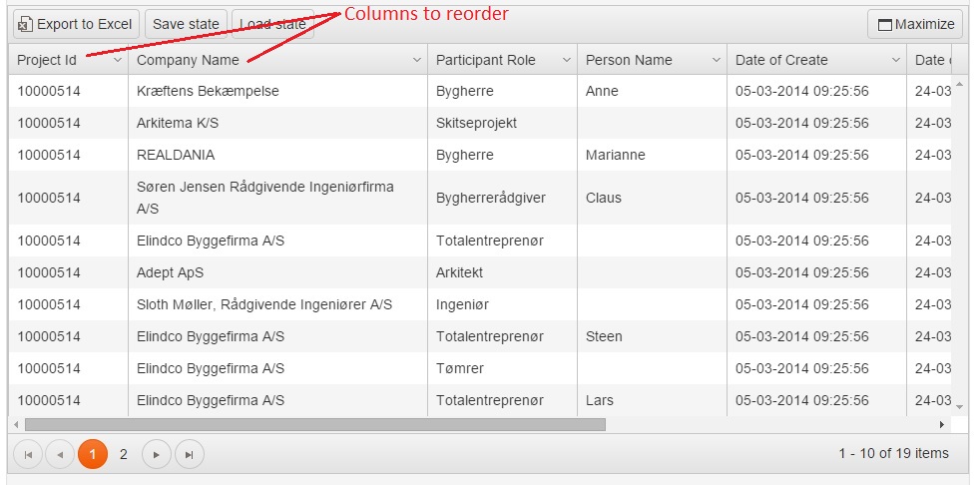Maximize the grid using Maximize button
This screenshot has width=980, height=485.
click(x=915, y=24)
